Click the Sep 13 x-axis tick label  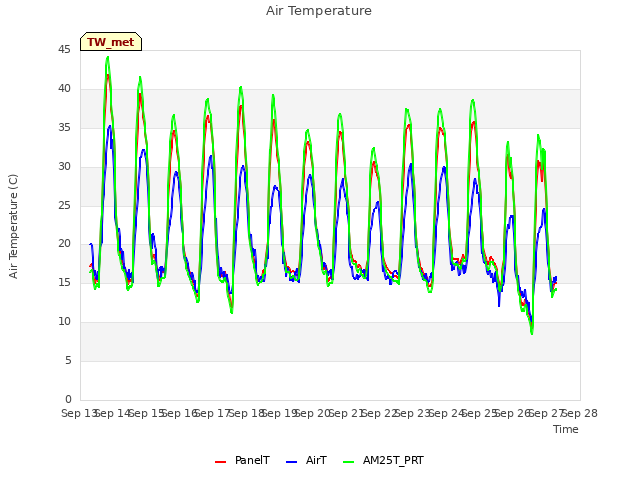(79, 413)
